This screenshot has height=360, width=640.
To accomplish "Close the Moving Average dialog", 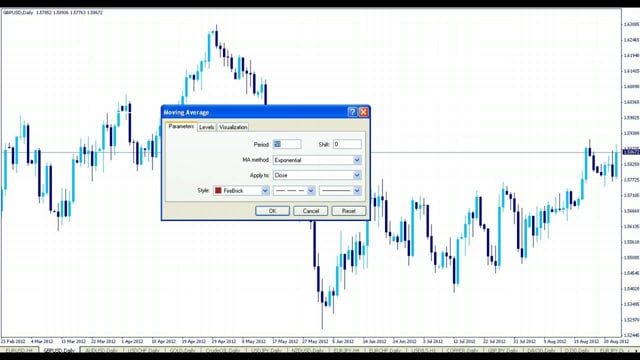I will coord(364,112).
